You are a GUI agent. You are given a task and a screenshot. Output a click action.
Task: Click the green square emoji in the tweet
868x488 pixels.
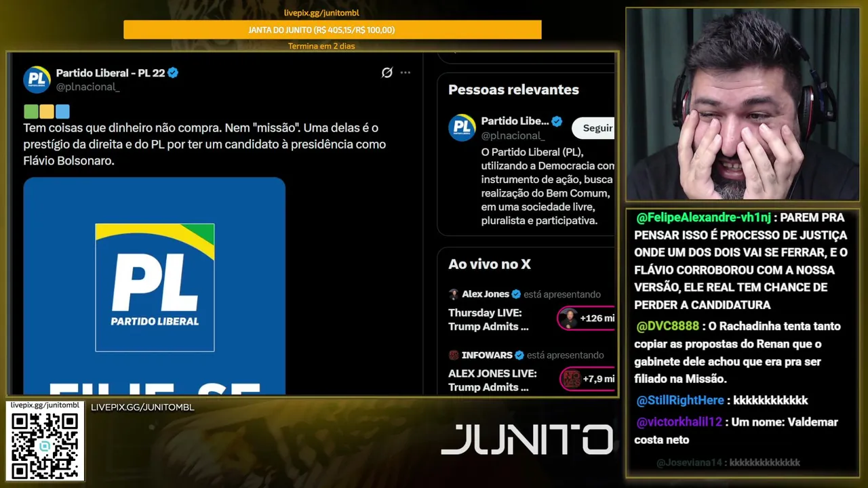coord(31,112)
